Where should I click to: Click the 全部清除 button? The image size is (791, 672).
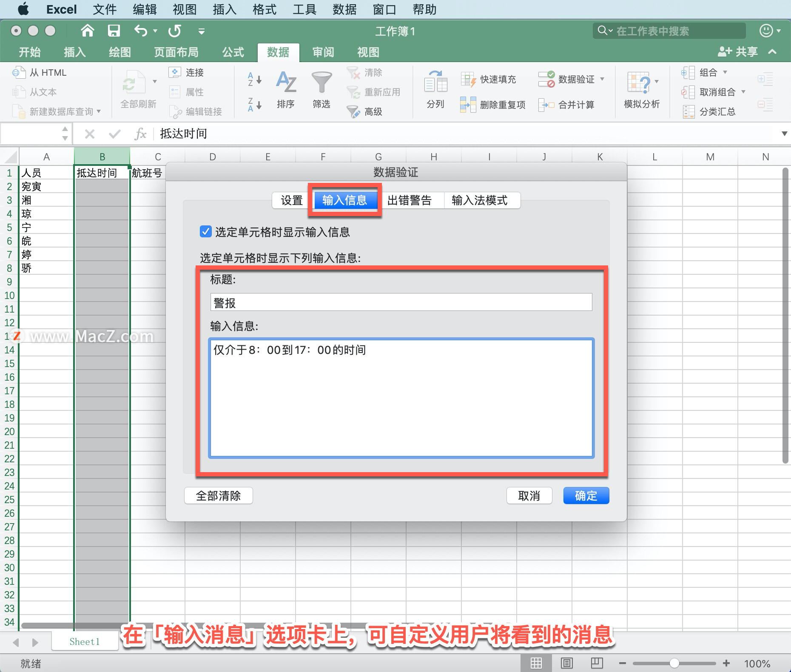pyautogui.click(x=218, y=495)
